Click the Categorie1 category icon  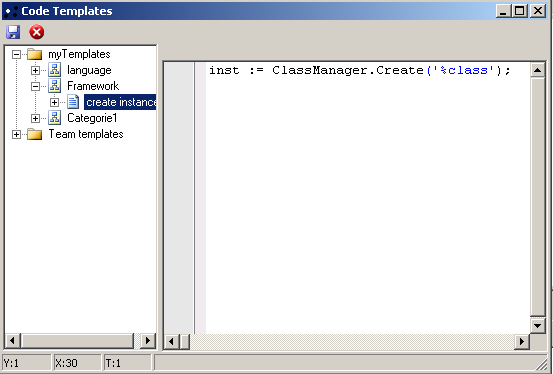coord(54,118)
